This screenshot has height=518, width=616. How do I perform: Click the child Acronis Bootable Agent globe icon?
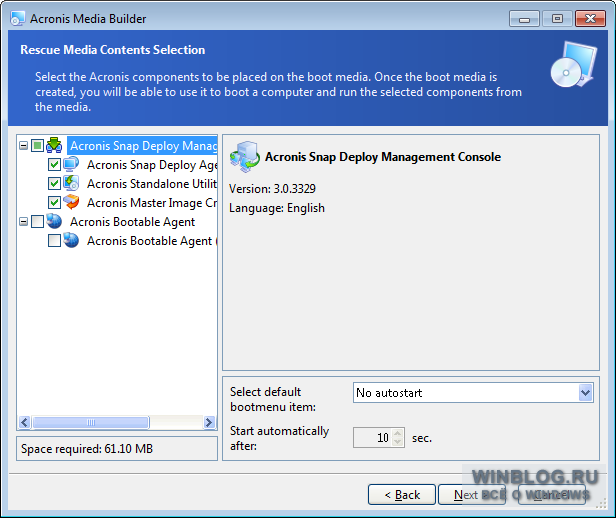(71, 240)
